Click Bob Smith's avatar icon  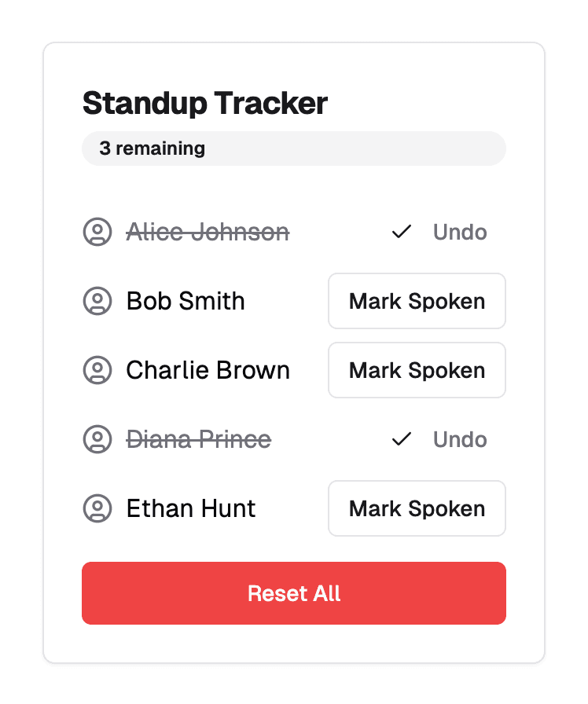(97, 301)
